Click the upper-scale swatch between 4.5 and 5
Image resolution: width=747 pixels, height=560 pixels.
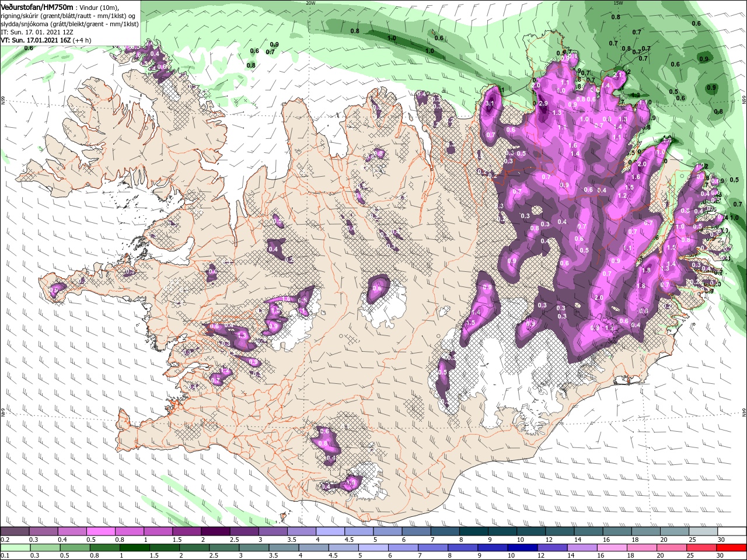(x=358, y=531)
